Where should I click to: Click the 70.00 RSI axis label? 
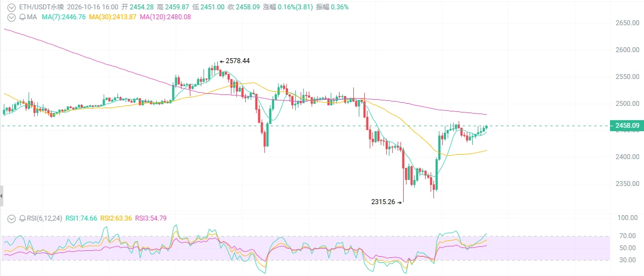pos(628,236)
